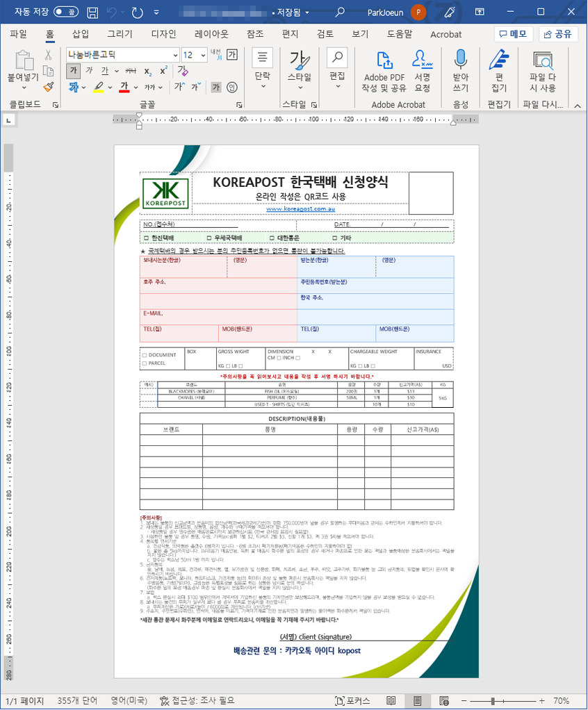Open the Font (글꼴) dialog launcher
588x710 pixels.
click(x=238, y=105)
